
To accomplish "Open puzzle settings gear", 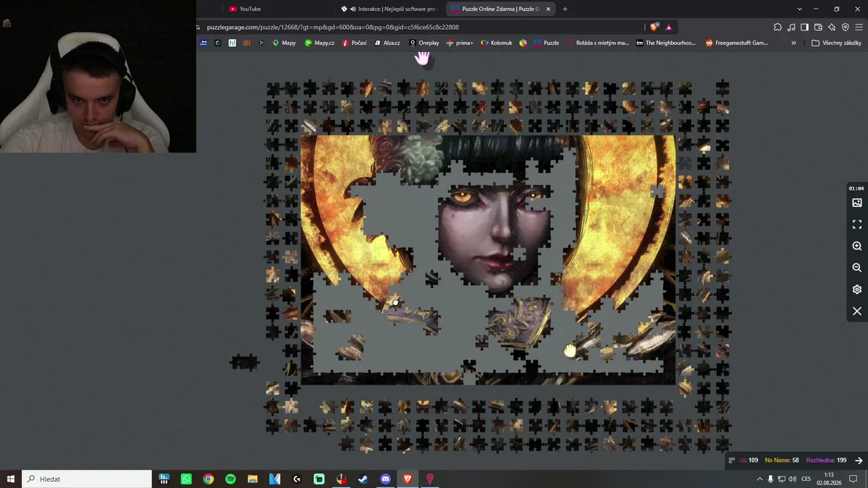I will [857, 289].
